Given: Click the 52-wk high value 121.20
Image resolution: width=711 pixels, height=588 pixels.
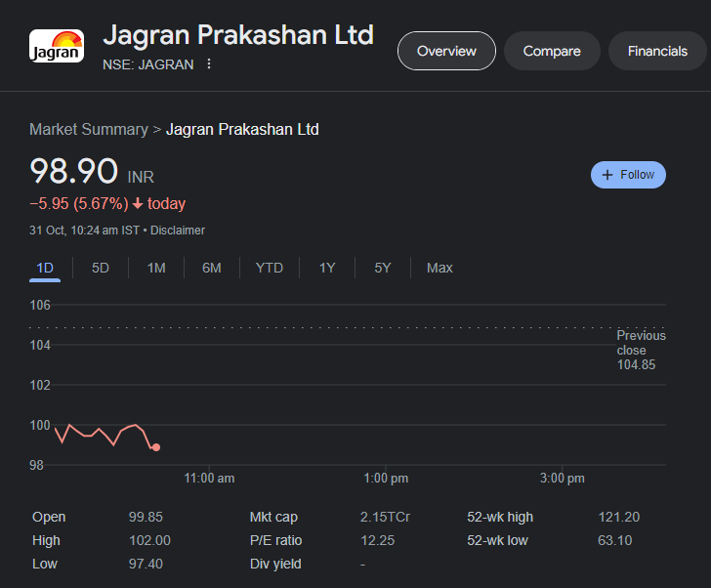Looking at the screenshot, I should click(619, 517).
